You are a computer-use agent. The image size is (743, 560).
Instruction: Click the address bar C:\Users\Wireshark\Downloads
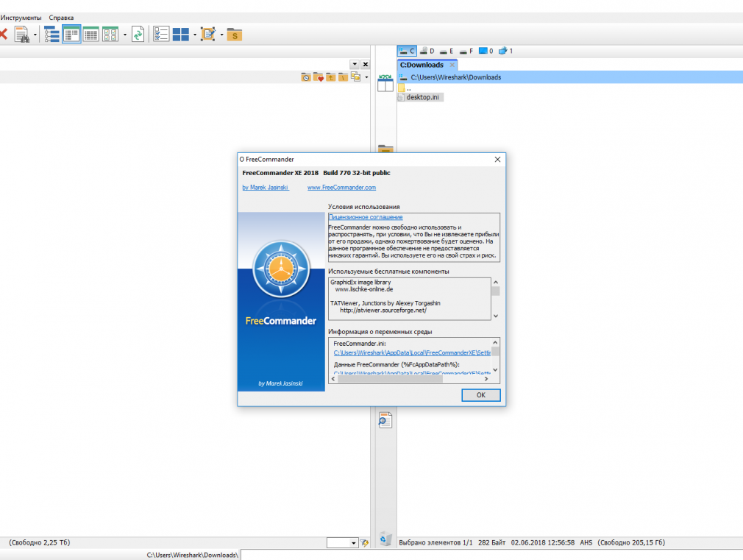coord(570,77)
